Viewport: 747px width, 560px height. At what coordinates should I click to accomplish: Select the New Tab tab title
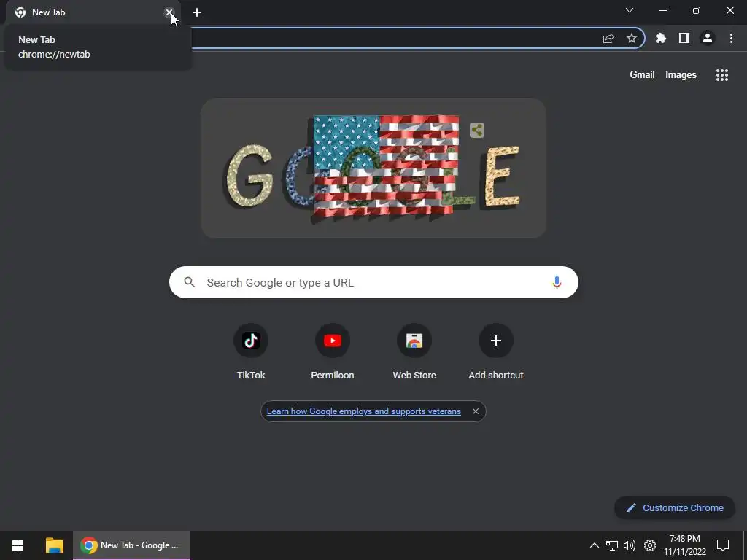[x=49, y=12]
